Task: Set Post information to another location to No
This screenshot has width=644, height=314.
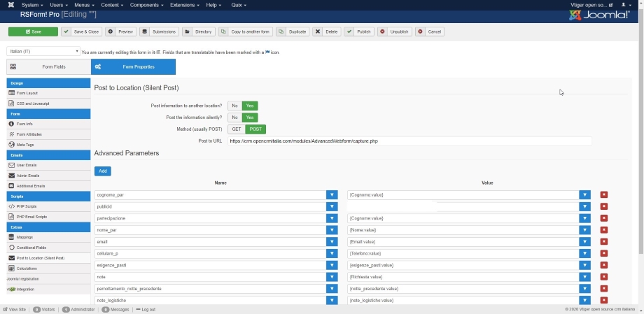Action: (234, 106)
